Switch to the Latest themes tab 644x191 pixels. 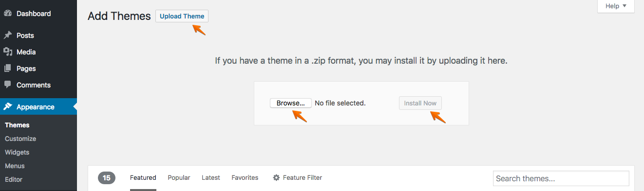point(211,178)
